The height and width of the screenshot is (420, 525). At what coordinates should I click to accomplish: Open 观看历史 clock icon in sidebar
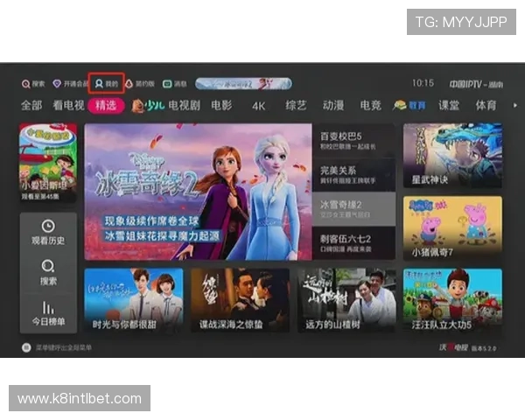coord(48,226)
